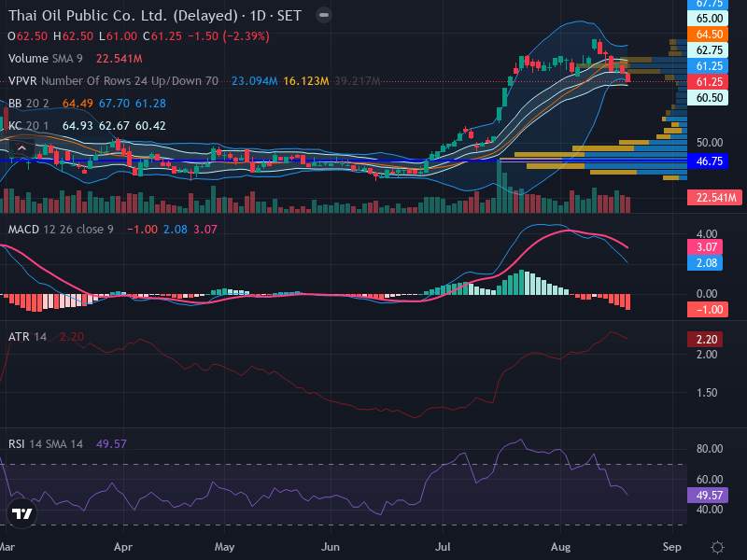Click the Aug label on time axis
The height and width of the screenshot is (560, 747).
click(x=560, y=547)
